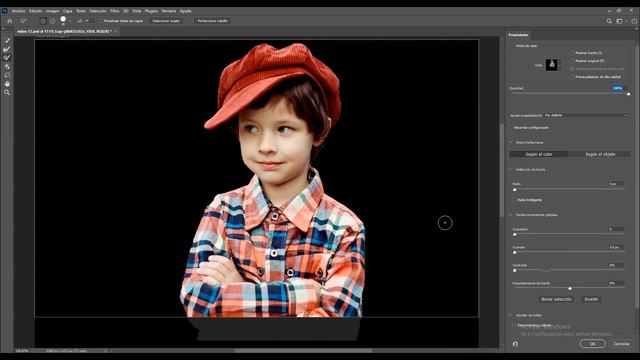
Task: Collapse the 'Detección de borde' section
Action: coord(511,169)
